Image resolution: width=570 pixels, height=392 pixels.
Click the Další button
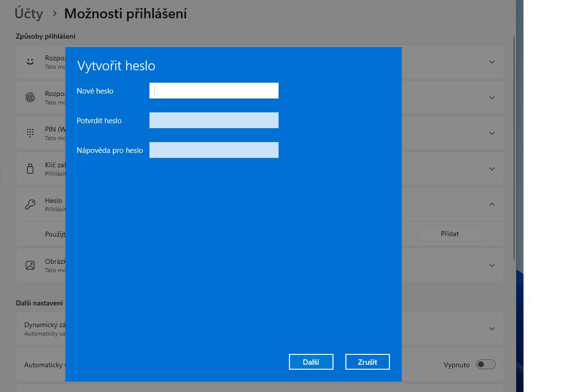311,362
